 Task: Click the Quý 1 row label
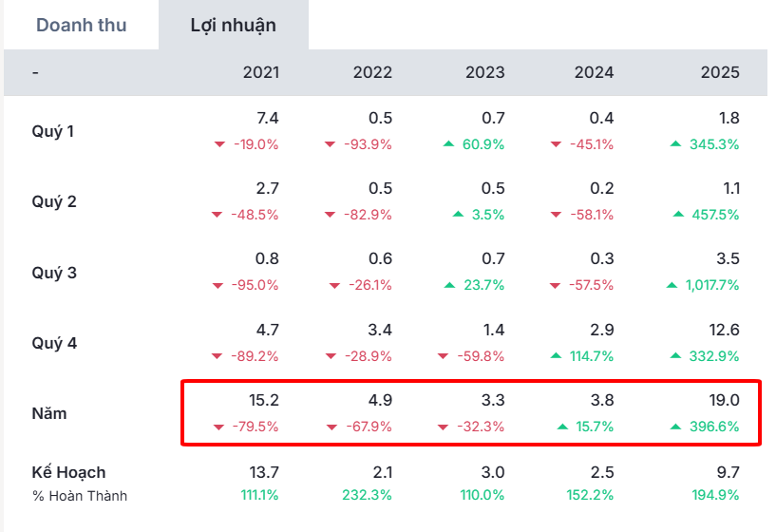coord(53,131)
